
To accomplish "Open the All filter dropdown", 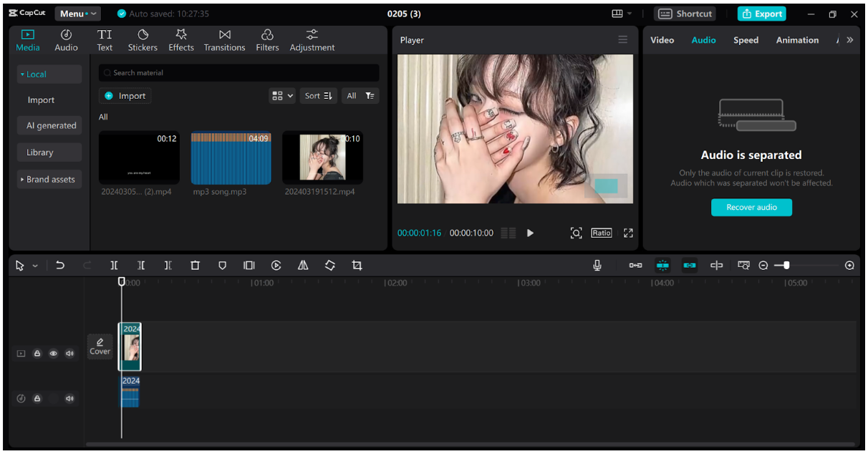I will (x=360, y=96).
